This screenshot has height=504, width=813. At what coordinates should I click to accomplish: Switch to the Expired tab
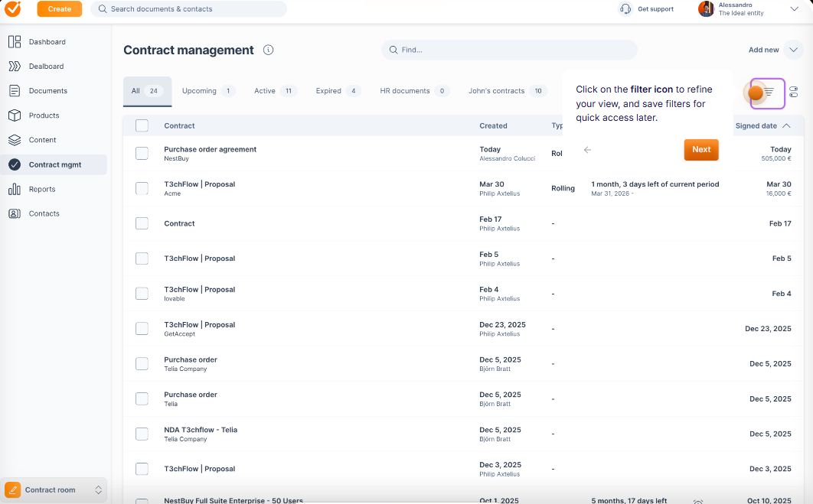[338, 91]
